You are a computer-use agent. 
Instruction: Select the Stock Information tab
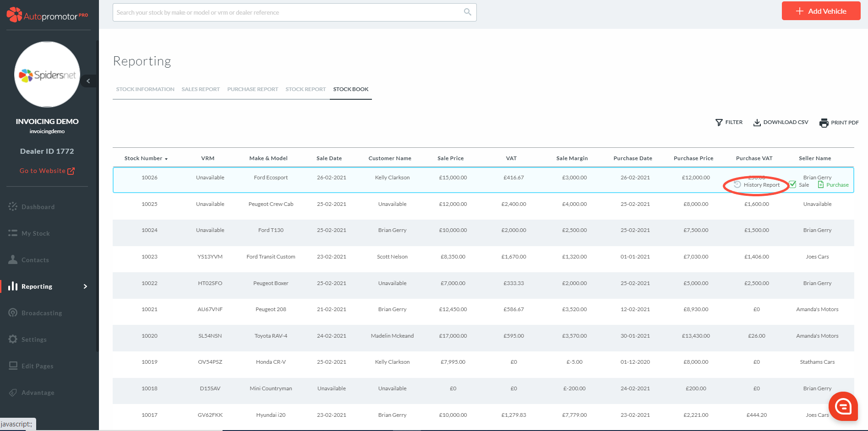(145, 89)
